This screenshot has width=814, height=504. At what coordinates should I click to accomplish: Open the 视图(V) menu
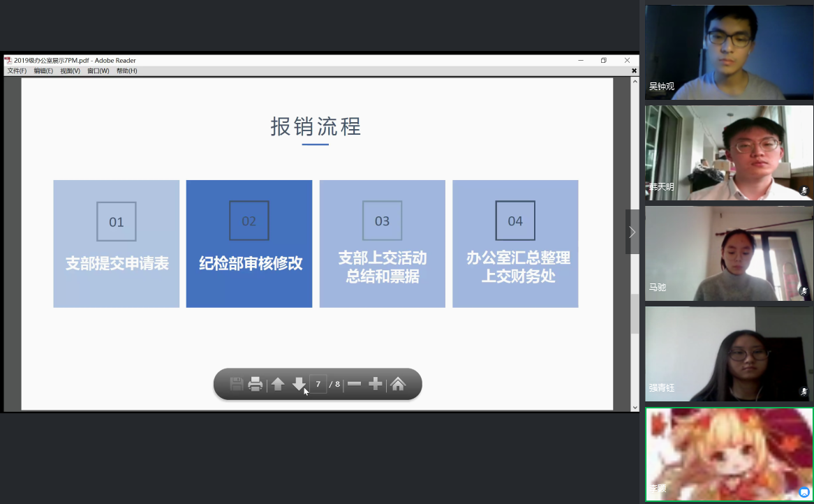click(70, 71)
